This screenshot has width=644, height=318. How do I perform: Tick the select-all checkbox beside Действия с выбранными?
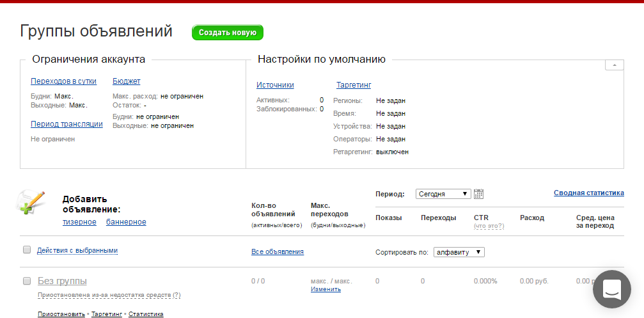(x=27, y=250)
